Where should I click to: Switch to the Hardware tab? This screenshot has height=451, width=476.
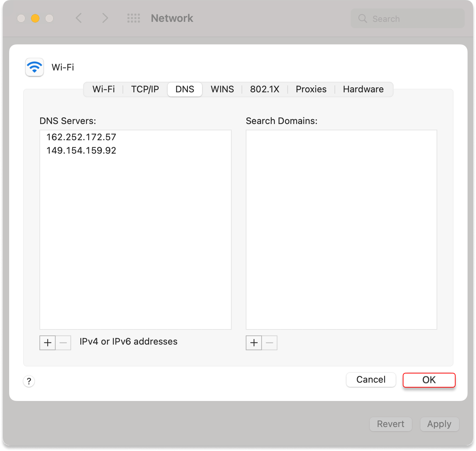point(363,89)
